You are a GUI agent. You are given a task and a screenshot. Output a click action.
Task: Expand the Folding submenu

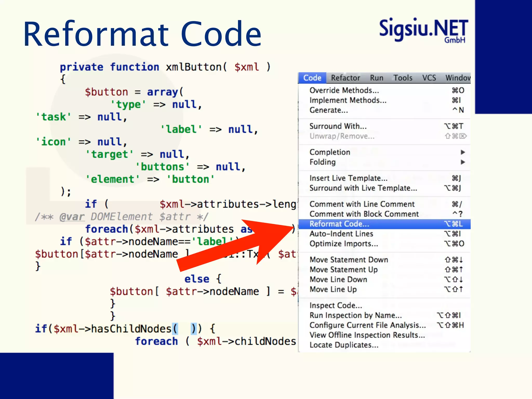pos(384,162)
